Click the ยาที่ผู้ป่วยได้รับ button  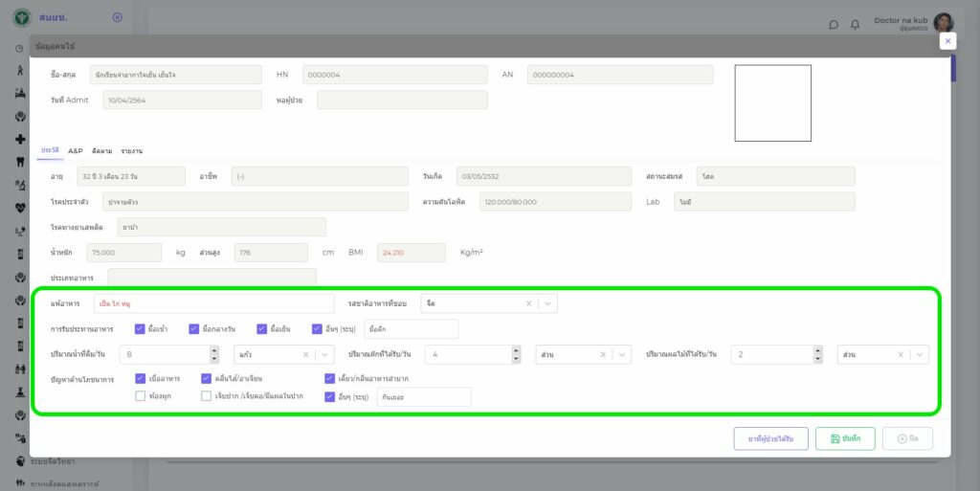coord(770,438)
